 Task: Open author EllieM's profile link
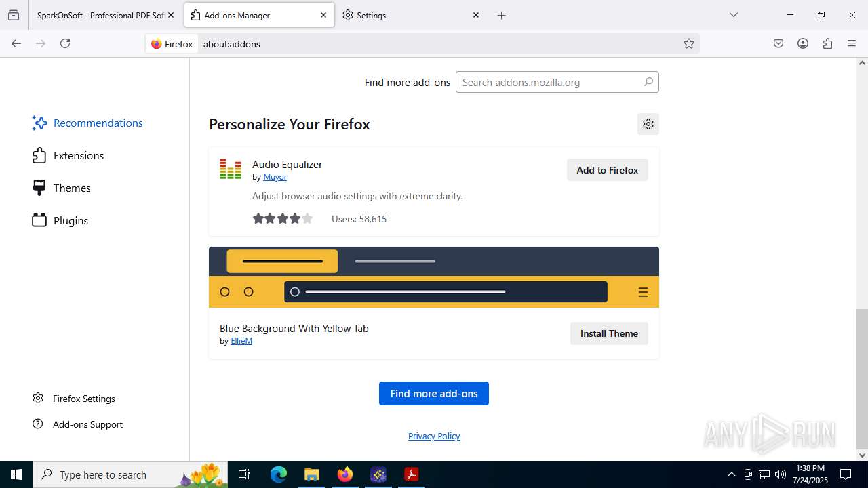(x=241, y=341)
